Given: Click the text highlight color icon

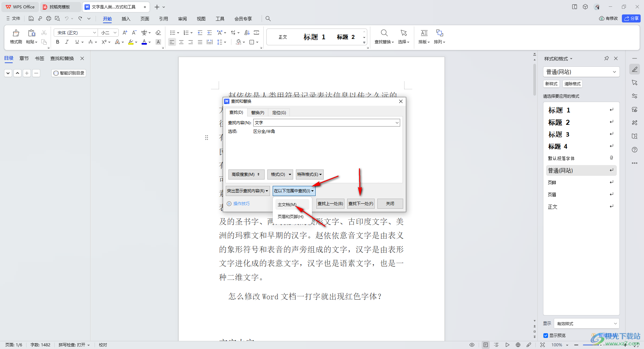Looking at the screenshot, I should click(x=131, y=42).
